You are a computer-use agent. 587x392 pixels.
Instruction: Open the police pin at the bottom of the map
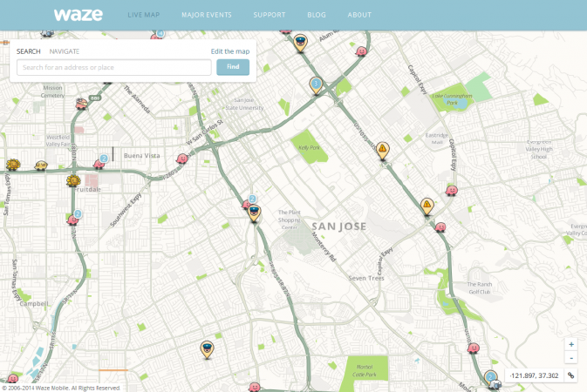207,349
